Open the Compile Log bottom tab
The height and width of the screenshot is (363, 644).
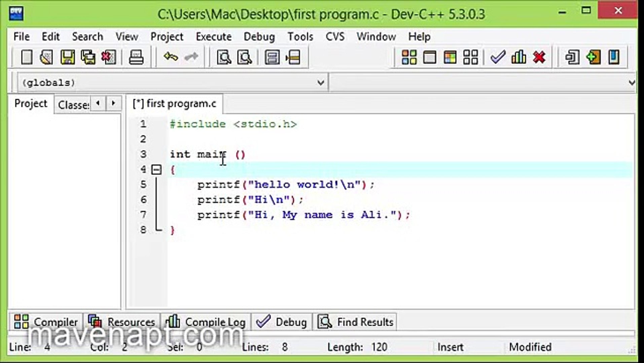[206, 322]
